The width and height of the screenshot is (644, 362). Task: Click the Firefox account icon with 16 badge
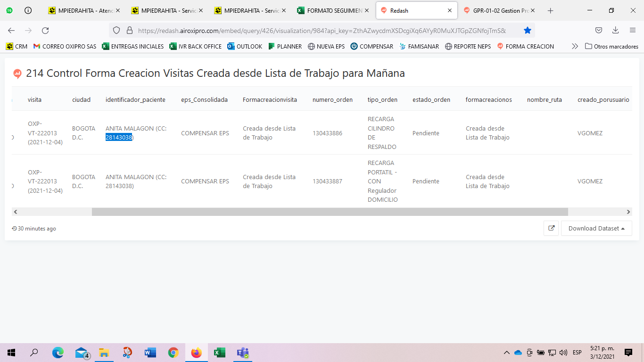pyautogui.click(x=9, y=10)
